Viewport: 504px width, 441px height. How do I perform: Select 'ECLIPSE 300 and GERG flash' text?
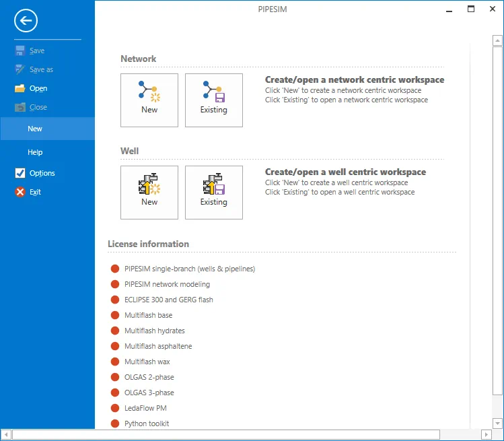169,300
